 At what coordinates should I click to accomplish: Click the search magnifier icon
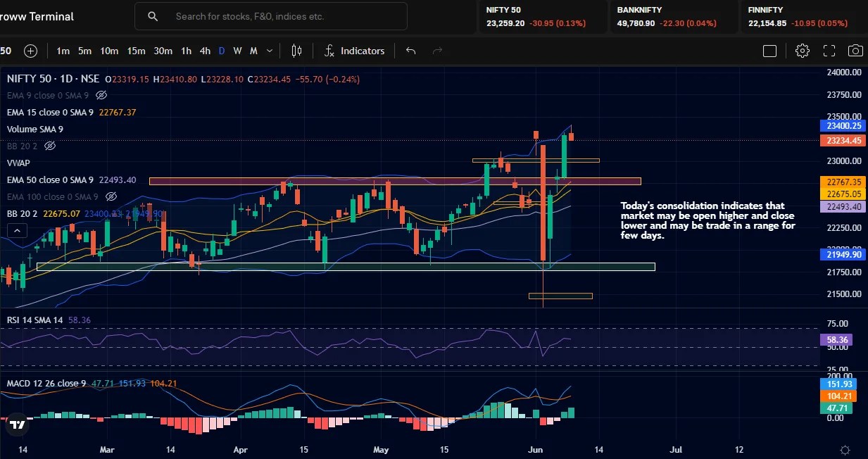tap(153, 16)
